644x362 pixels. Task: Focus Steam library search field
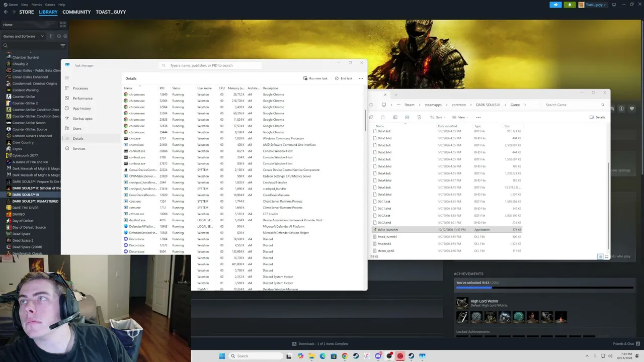tap(30, 46)
